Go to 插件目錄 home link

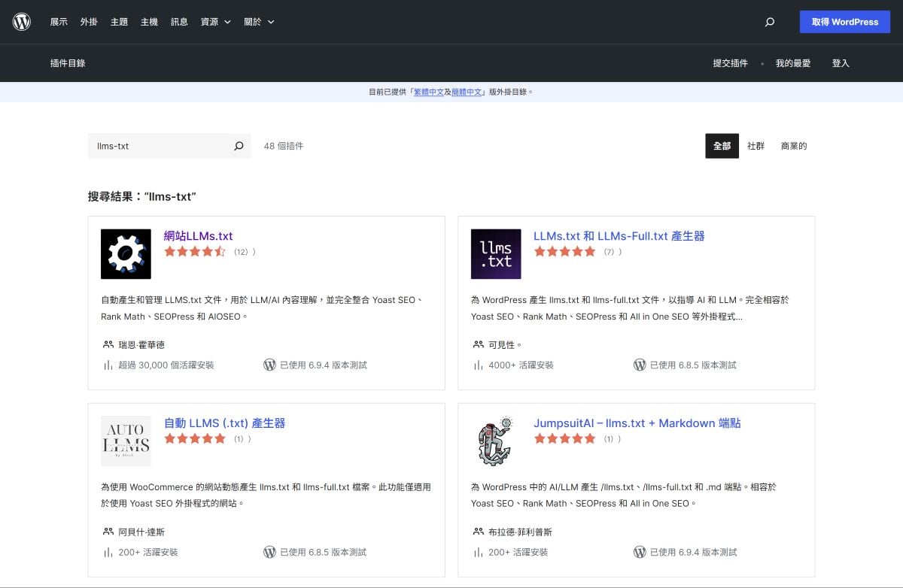click(68, 63)
